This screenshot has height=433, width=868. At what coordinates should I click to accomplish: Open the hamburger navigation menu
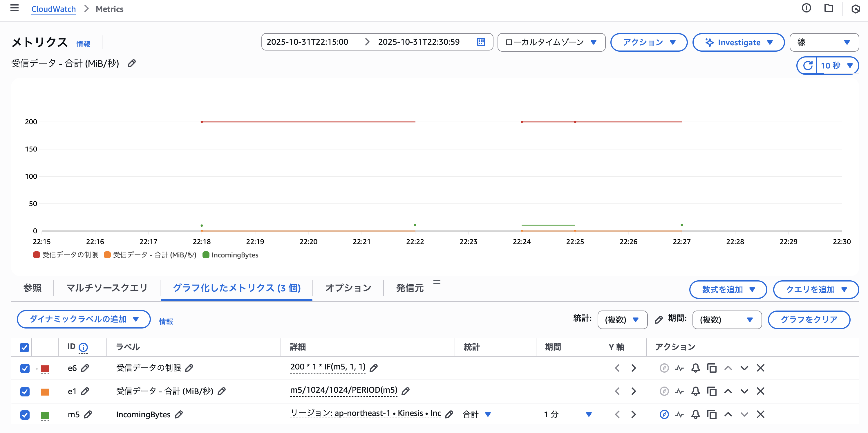(15, 8)
